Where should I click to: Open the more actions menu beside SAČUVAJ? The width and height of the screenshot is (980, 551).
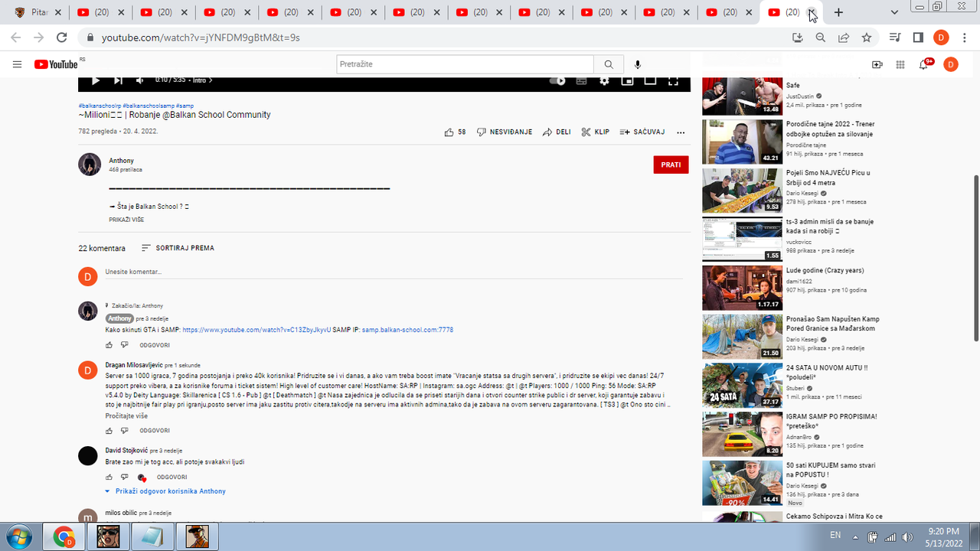pos(681,132)
